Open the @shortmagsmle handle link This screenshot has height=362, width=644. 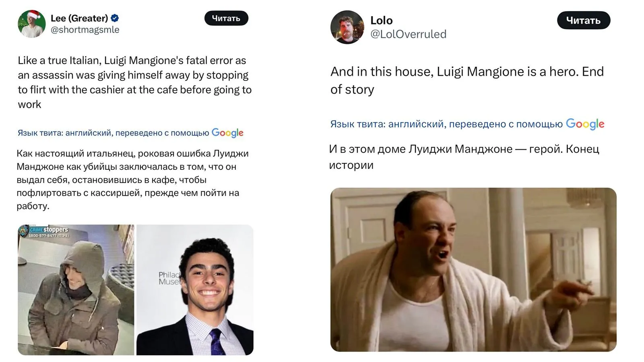(x=85, y=30)
